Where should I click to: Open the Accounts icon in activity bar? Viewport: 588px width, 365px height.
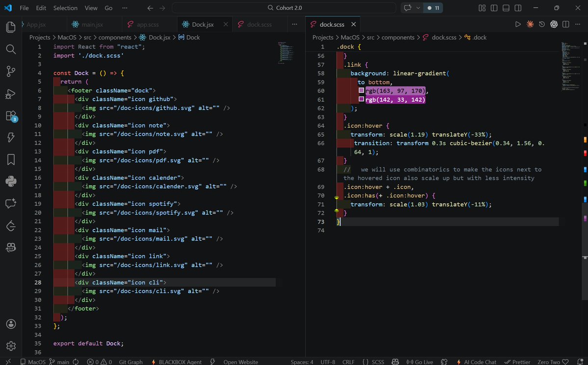11,324
